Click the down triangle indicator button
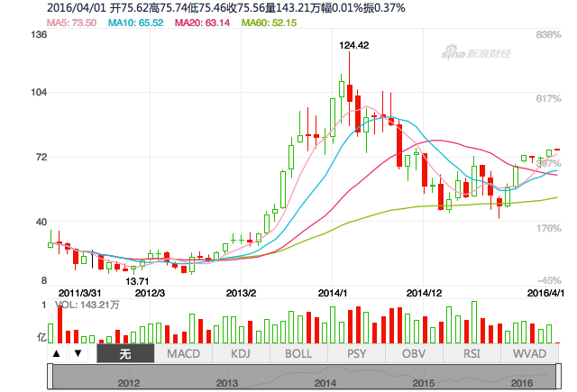This screenshot has height=392, width=577. pos(78,353)
